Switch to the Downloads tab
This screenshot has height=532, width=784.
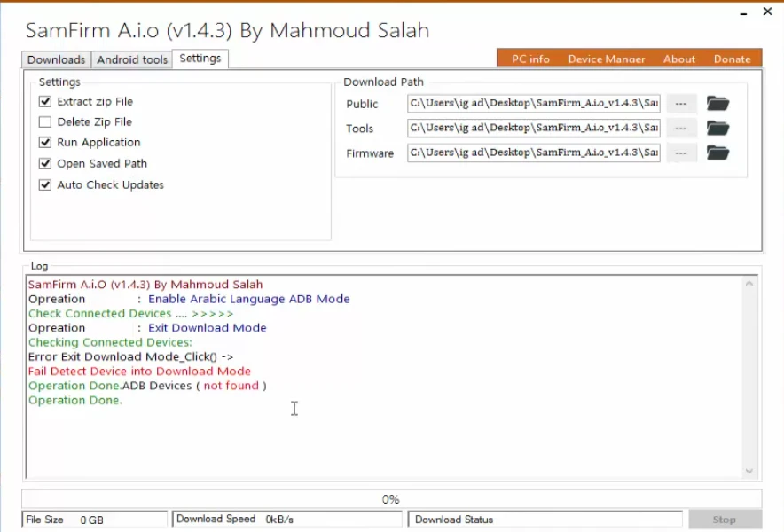55,59
